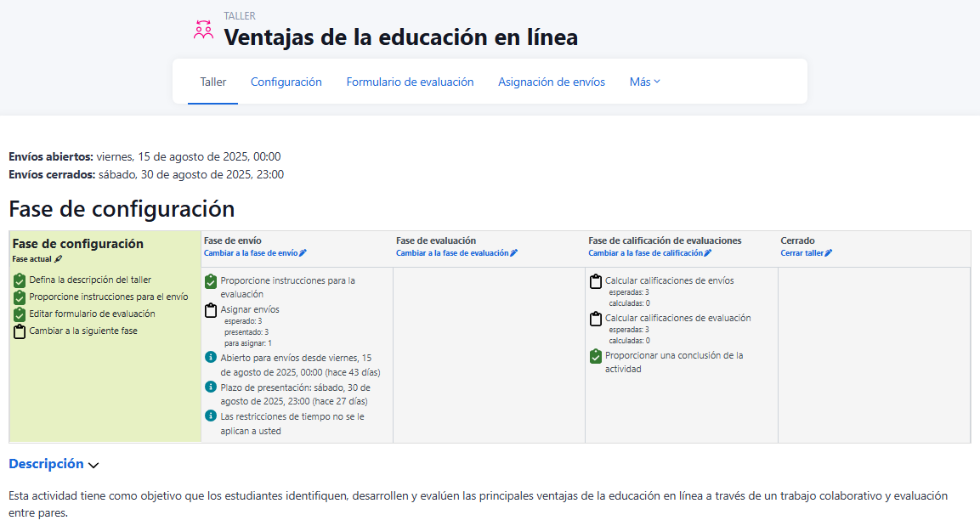Click clipboard icon for 'Cambiar a la siguiente fase'

[20, 331]
